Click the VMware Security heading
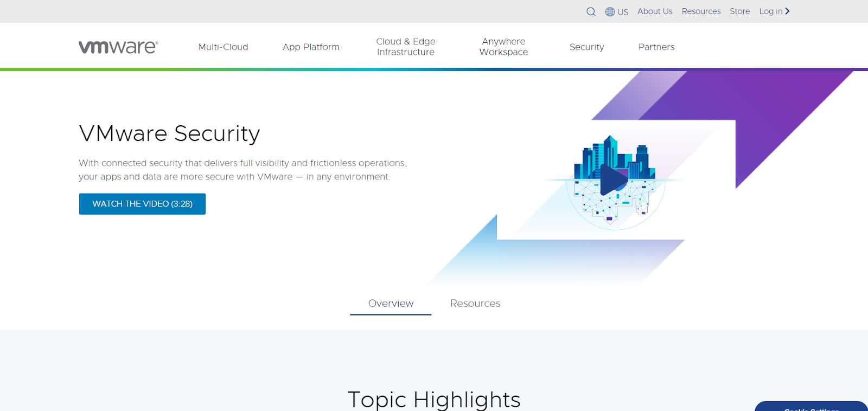868x411 pixels. click(169, 133)
